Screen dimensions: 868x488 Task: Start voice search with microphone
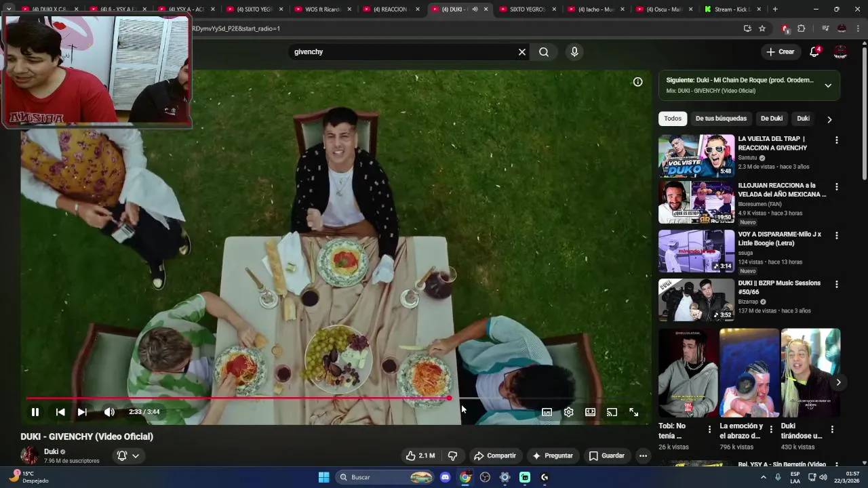[x=574, y=52]
